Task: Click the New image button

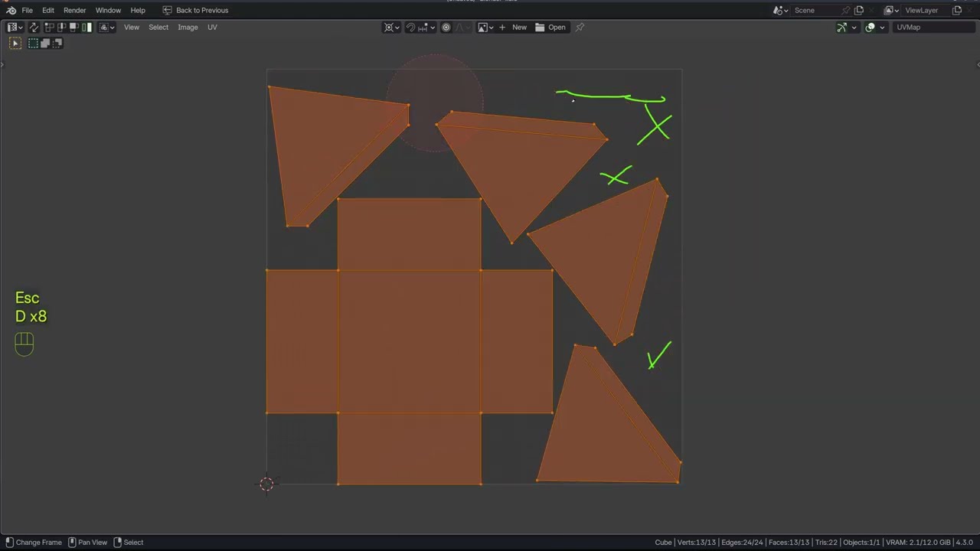Action: click(519, 27)
